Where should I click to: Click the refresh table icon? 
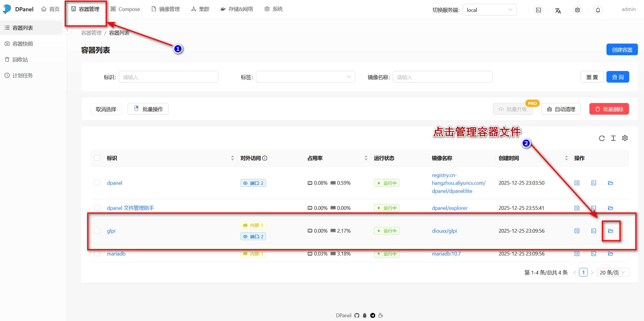point(602,138)
